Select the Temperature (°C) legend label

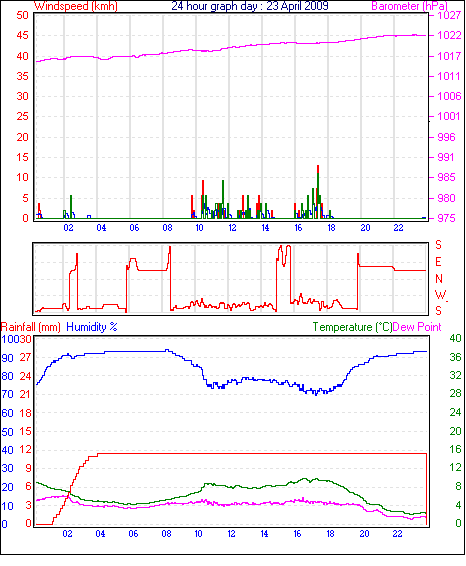click(352, 327)
